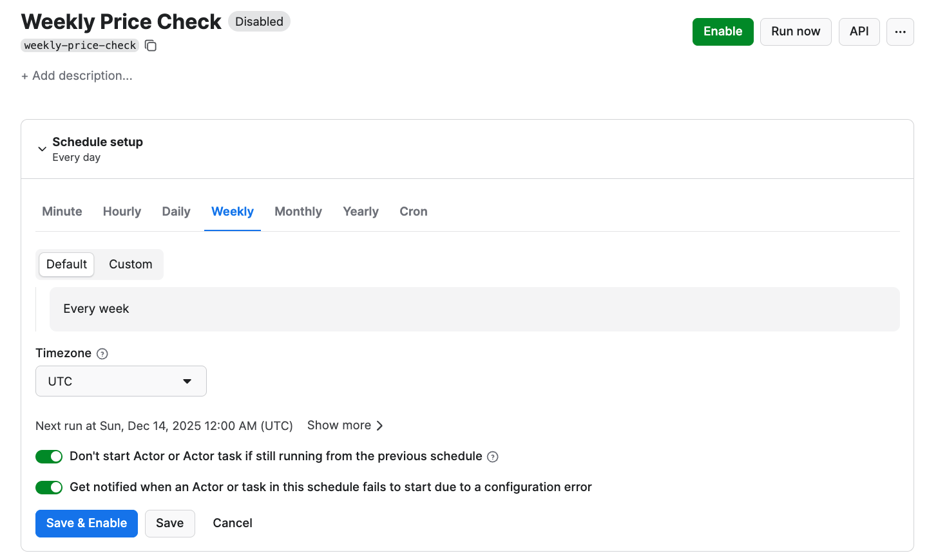
Task: Toggle off don't start Actor if still running
Action: pyautogui.click(x=49, y=456)
